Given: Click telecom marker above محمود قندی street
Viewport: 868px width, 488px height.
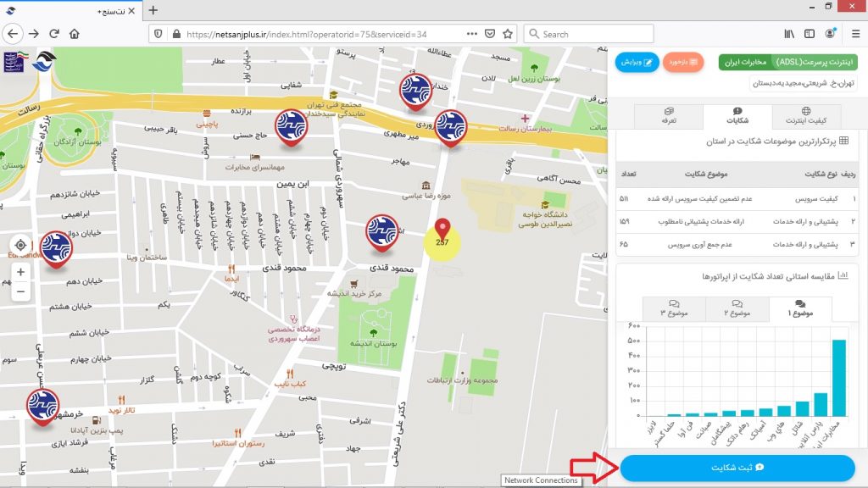Looking at the screenshot, I should (x=382, y=232).
